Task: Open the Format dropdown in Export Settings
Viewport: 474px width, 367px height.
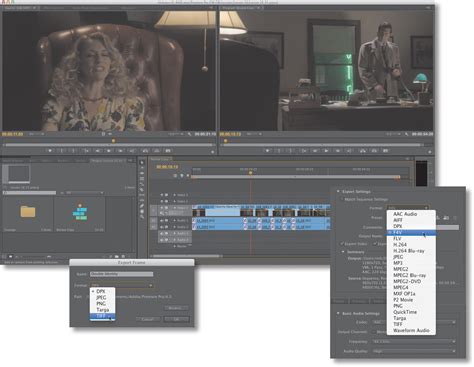Action: click(407, 208)
